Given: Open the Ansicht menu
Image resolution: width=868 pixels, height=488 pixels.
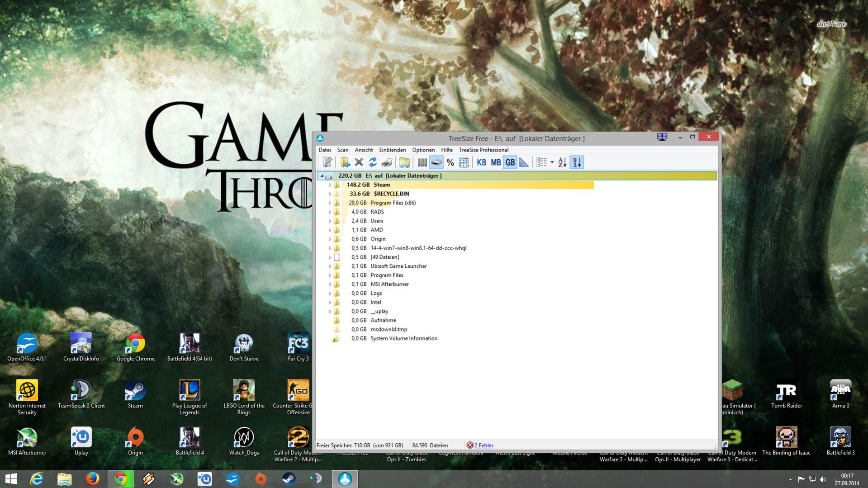Looking at the screenshot, I should tap(364, 150).
